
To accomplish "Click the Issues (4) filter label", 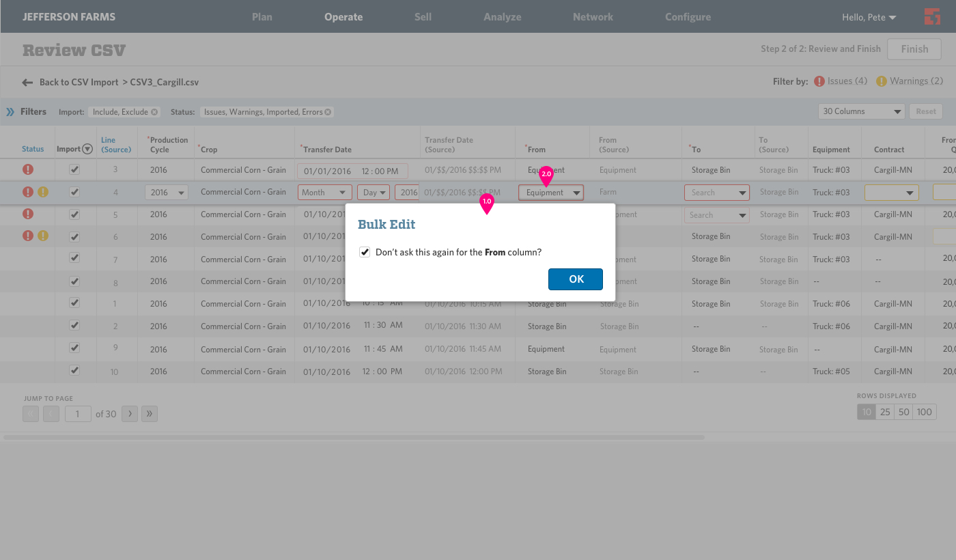I will pyautogui.click(x=847, y=81).
